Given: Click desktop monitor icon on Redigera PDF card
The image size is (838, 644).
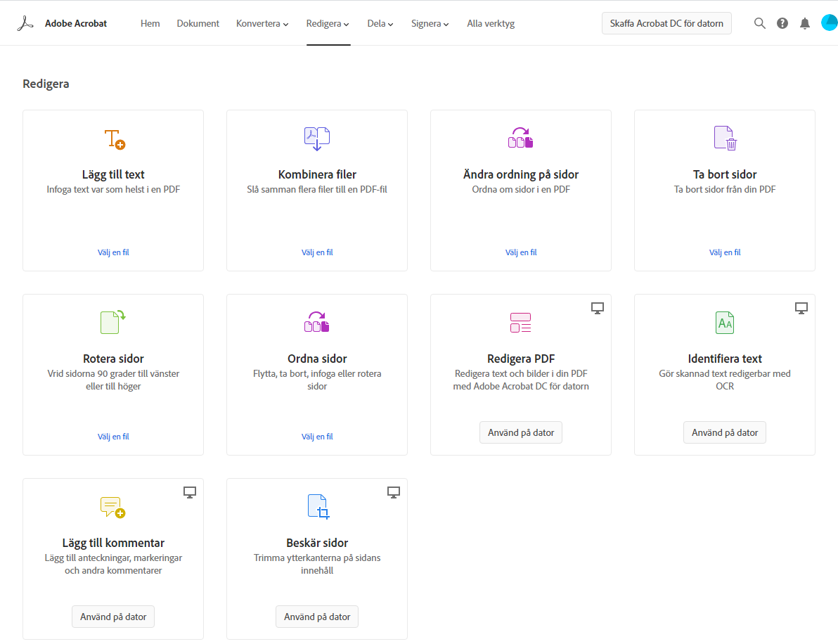Looking at the screenshot, I should (x=598, y=309).
